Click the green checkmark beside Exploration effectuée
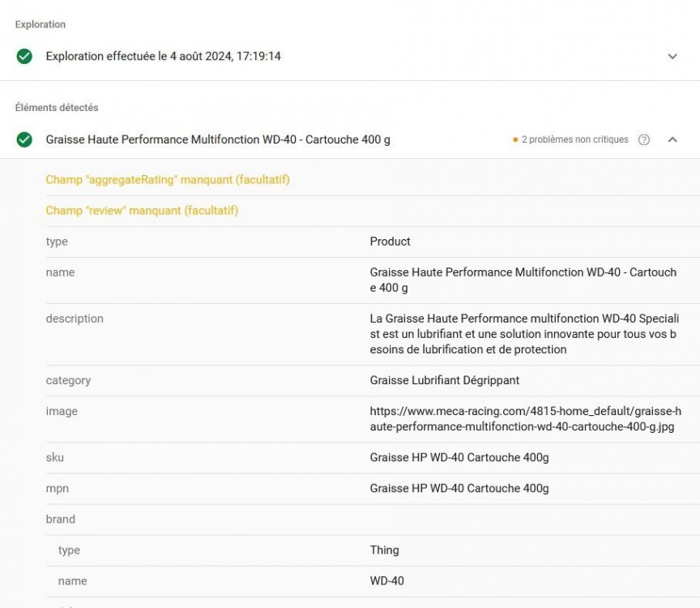Image resolution: width=700 pixels, height=608 pixels. (x=24, y=57)
